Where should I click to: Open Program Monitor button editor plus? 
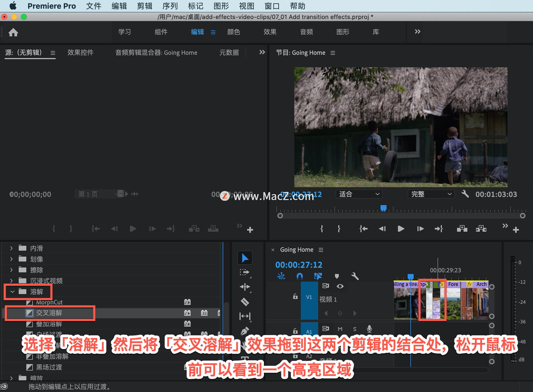pyautogui.click(x=516, y=230)
